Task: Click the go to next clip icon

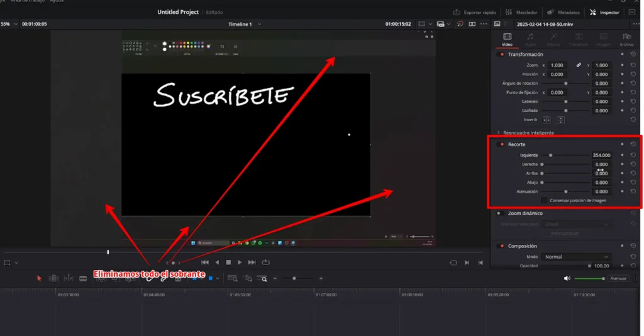Action: tap(467, 263)
